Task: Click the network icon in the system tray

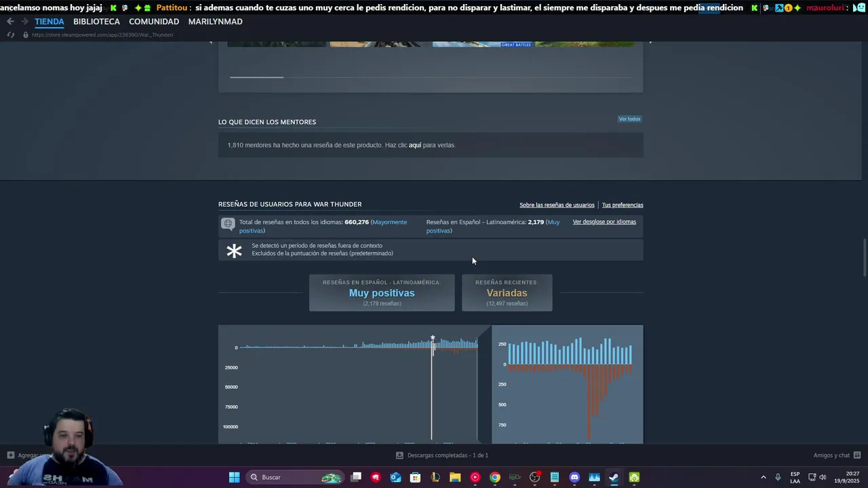Action: (812, 477)
